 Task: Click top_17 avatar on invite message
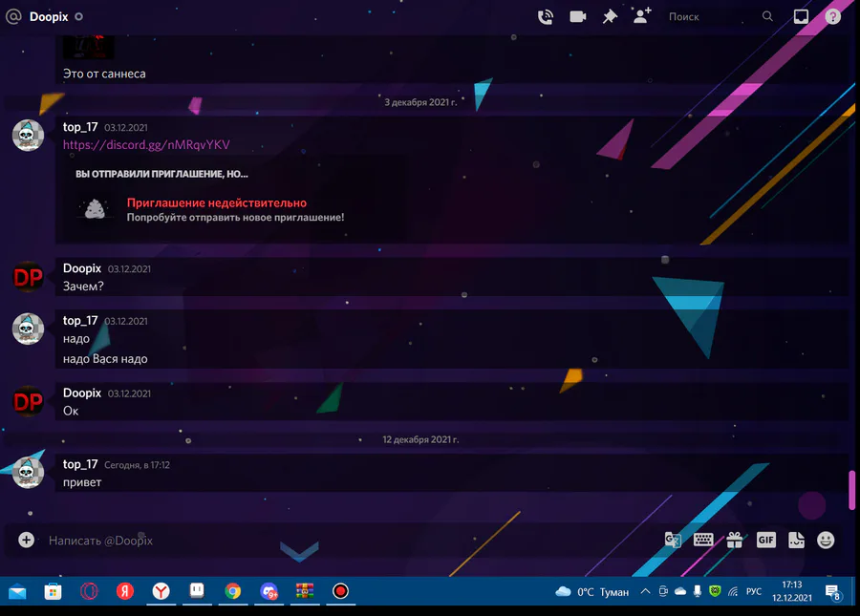pos(28,135)
